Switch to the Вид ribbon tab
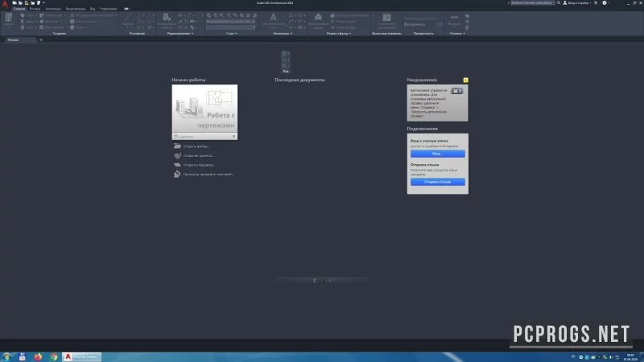 (93, 9)
